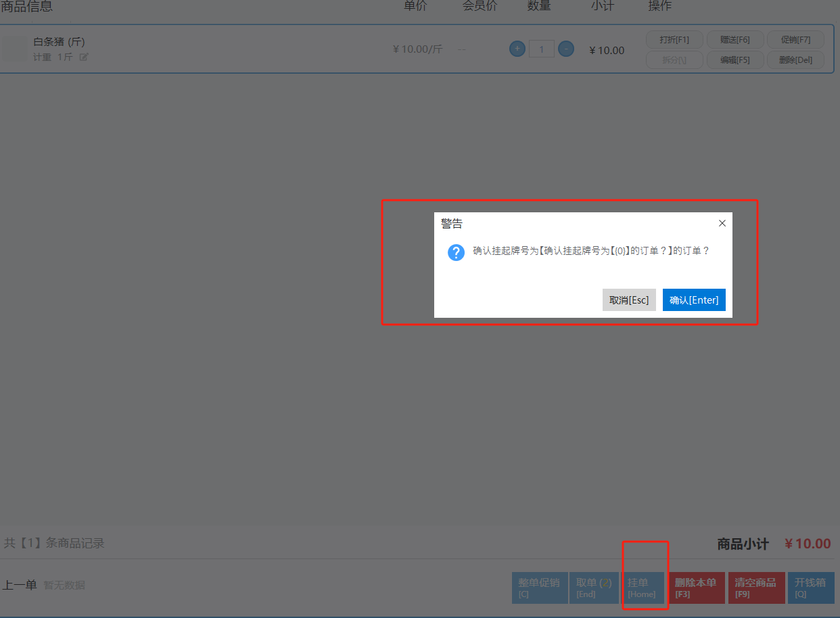Click the blue question mark icon
This screenshot has width=840, height=618.
tap(456, 252)
